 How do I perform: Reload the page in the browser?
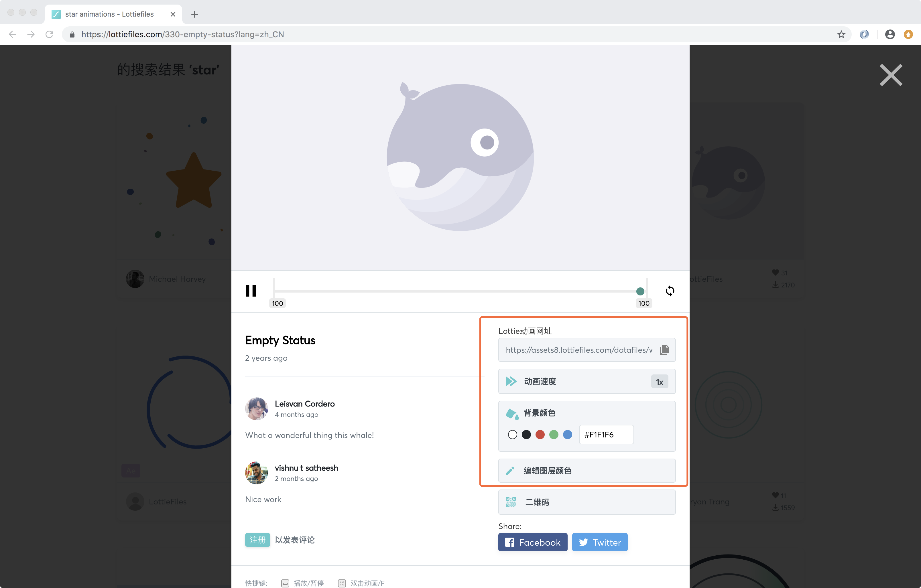(49, 34)
